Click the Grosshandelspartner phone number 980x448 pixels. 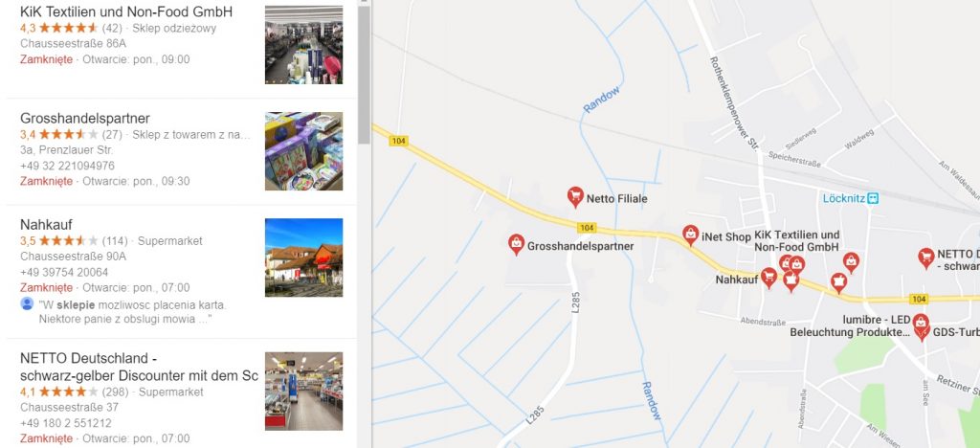[x=68, y=166]
